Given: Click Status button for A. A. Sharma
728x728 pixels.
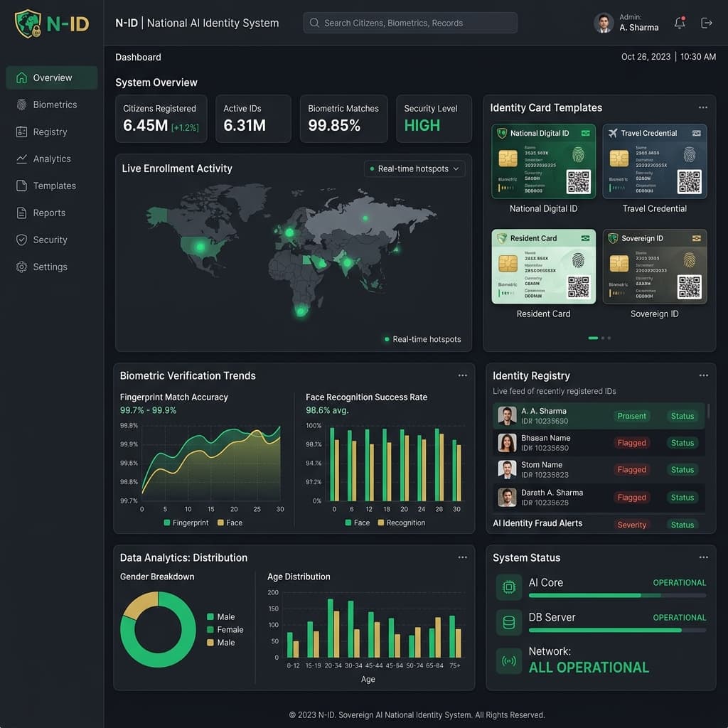Looking at the screenshot, I should tap(682, 416).
